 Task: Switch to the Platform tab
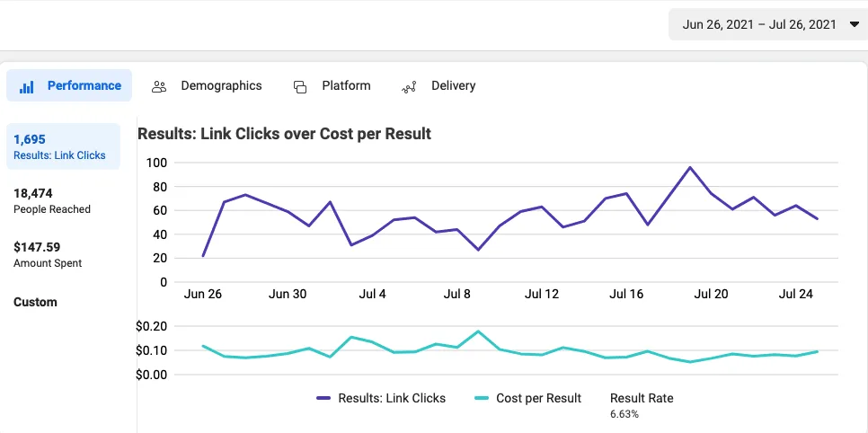346,86
